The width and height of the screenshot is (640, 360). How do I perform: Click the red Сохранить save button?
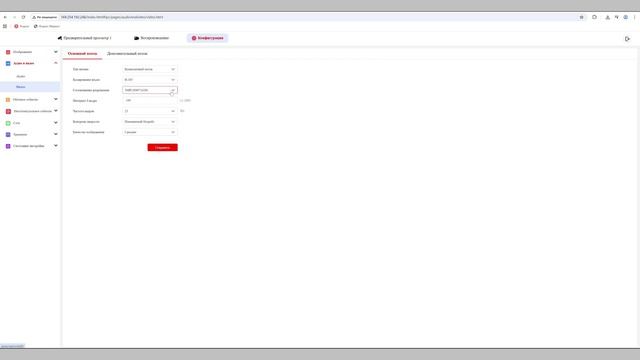click(162, 147)
